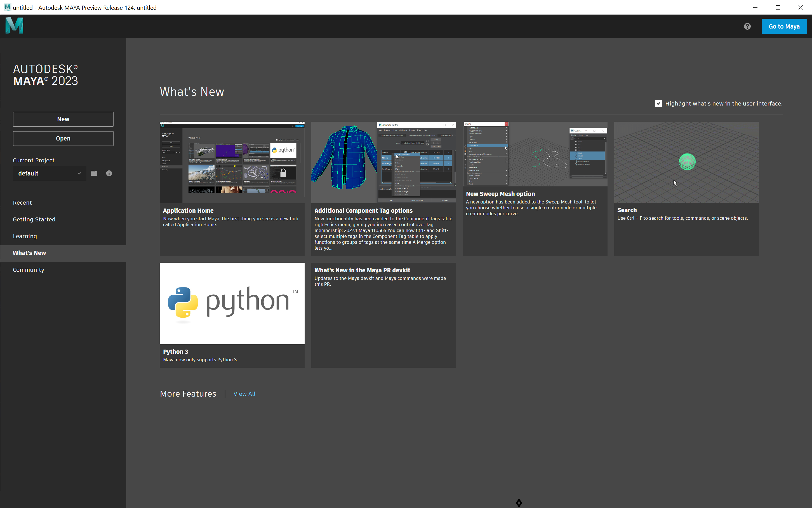Screen dimensions: 812x508
Task: Open the Python 3 logo thumbnail
Action: [232, 303]
